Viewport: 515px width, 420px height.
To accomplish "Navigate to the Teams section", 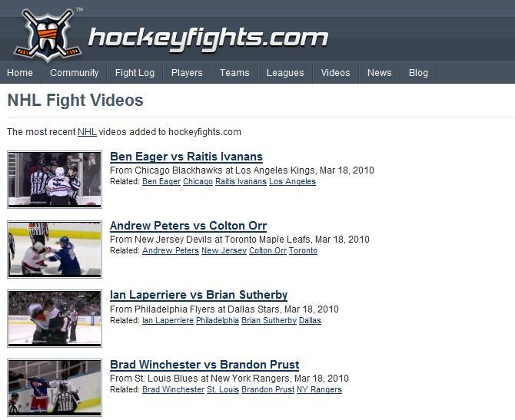I will [x=234, y=72].
